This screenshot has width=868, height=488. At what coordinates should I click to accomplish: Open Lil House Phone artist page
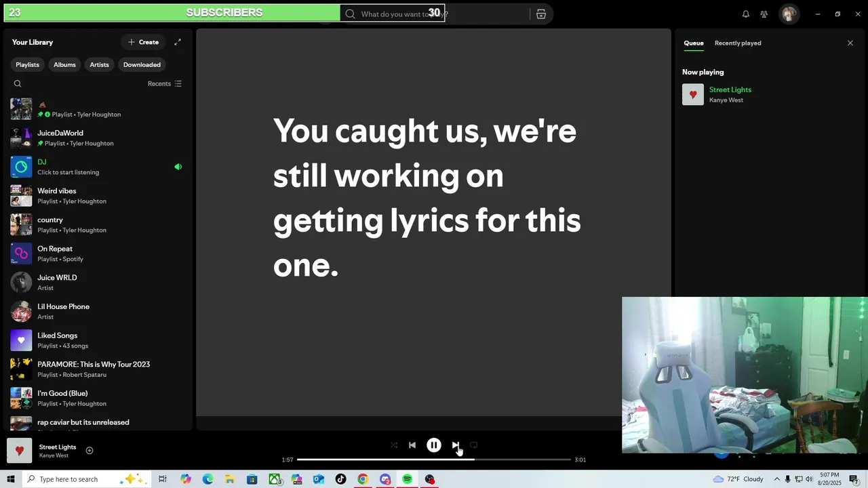pyautogui.click(x=98, y=312)
